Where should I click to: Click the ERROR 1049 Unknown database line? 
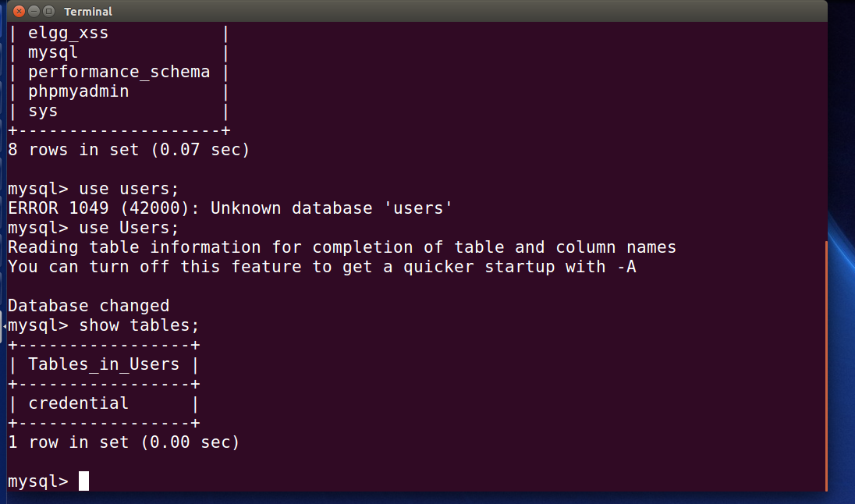click(x=230, y=208)
